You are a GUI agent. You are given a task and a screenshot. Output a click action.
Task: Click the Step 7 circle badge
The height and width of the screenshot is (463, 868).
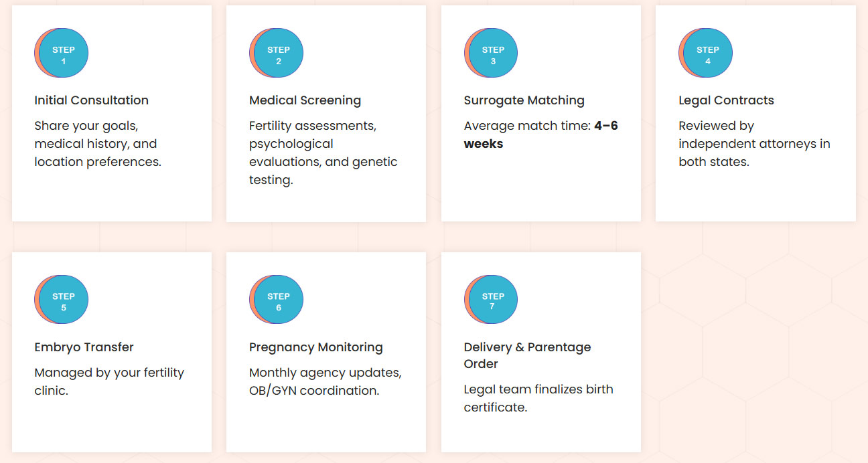(x=492, y=300)
